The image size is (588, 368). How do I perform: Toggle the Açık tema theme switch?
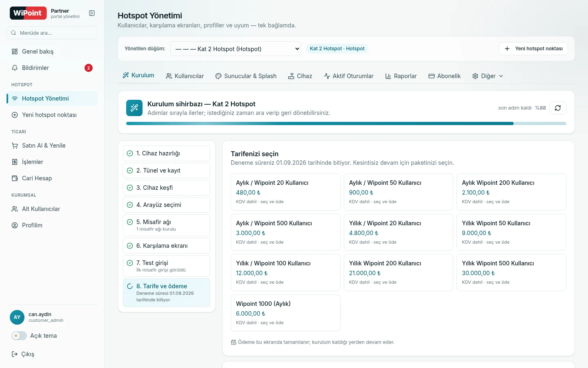[x=19, y=336]
